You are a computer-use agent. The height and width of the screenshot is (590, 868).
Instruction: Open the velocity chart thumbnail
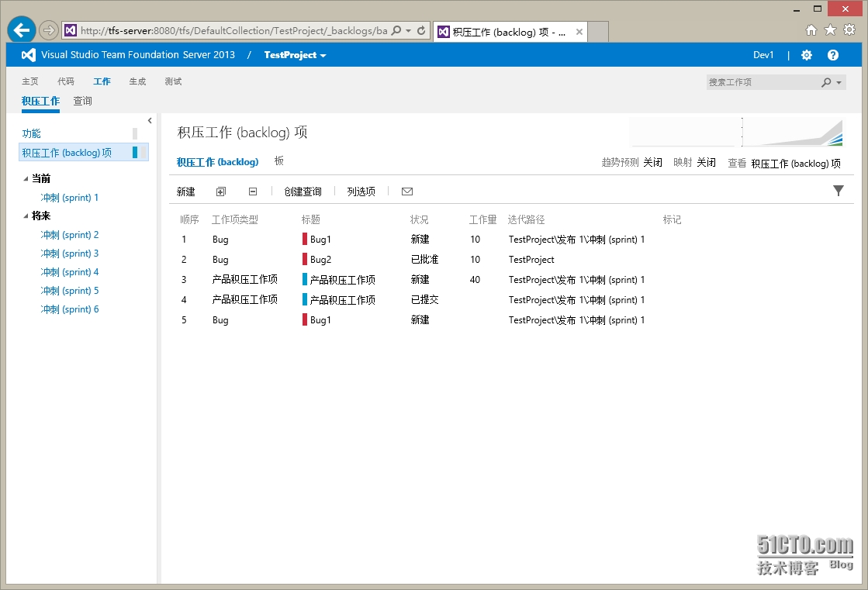pos(685,132)
